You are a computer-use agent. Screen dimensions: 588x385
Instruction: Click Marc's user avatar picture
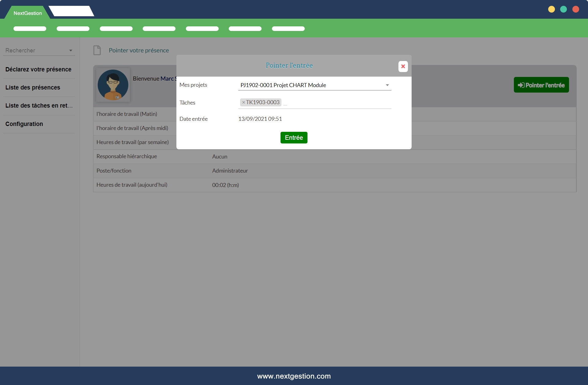click(x=113, y=85)
